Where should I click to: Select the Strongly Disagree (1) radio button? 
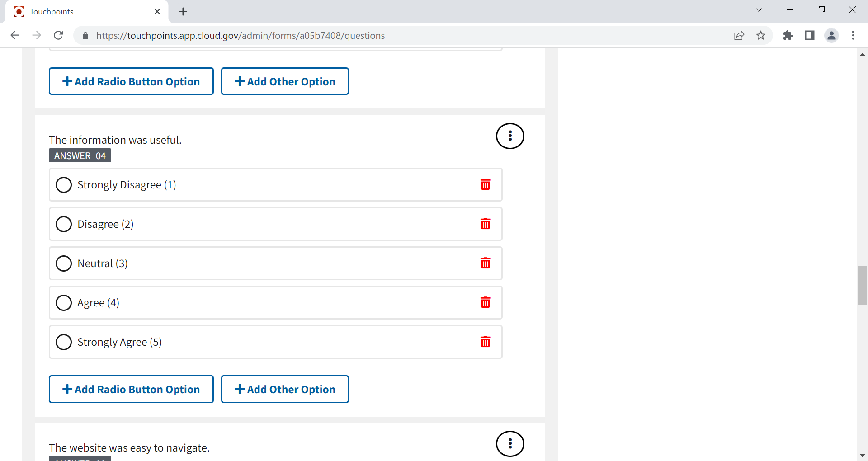(x=64, y=184)
